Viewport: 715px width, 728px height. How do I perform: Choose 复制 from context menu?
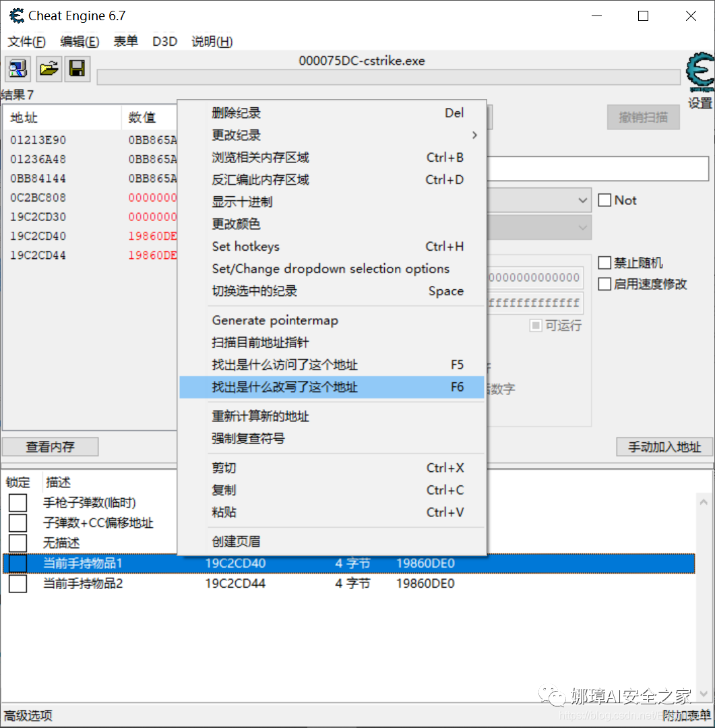[x=332, y=490]
